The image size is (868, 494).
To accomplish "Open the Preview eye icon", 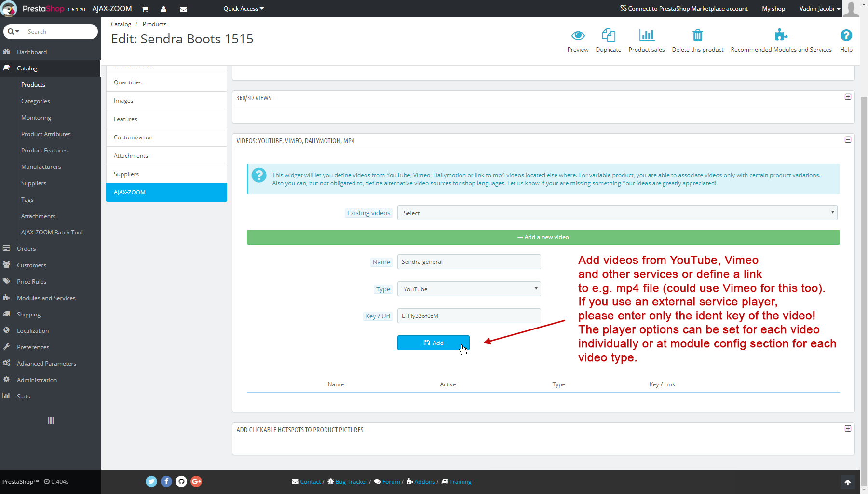I will [578, 36].
